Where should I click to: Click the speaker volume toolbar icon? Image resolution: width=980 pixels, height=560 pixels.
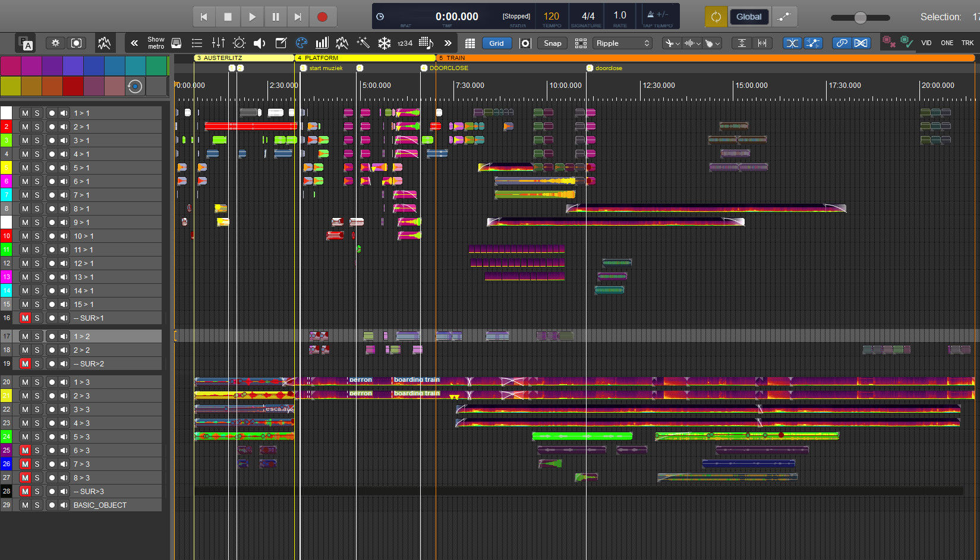coord(260,43)
